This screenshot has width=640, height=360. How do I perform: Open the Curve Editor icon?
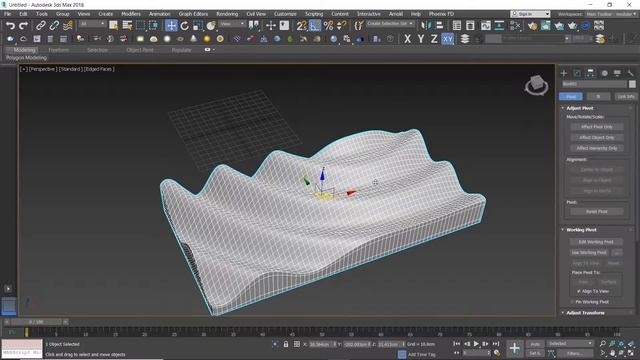[486, 26]
